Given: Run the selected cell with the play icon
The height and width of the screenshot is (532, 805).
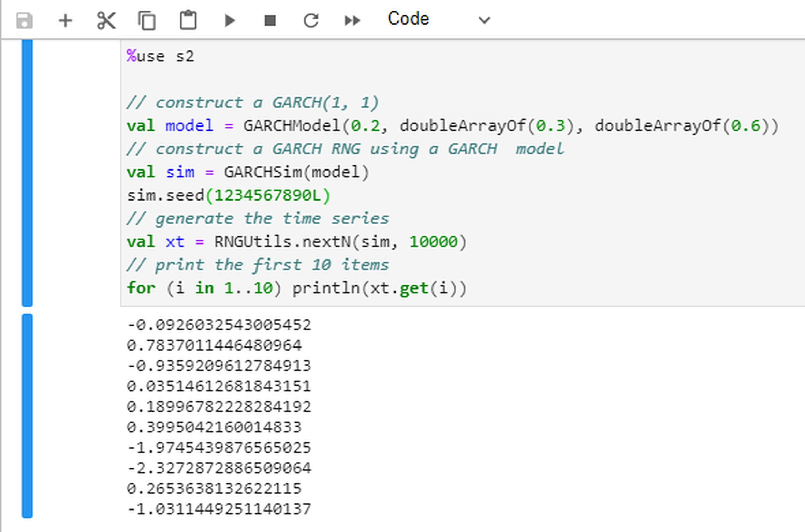Looking at the screenshot, I should [230, 21].
